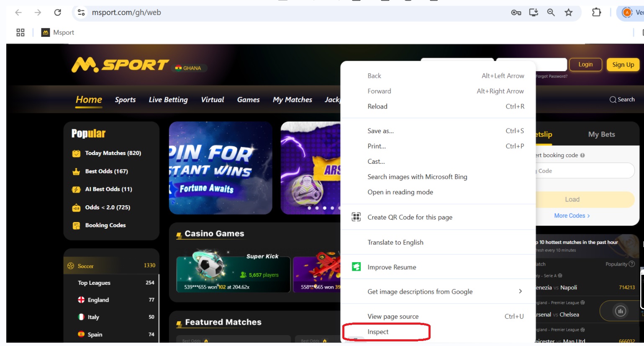The height and width of the screenshot is (346, 644).
Task: Click the Sign Up button
Action: (623, 65)
